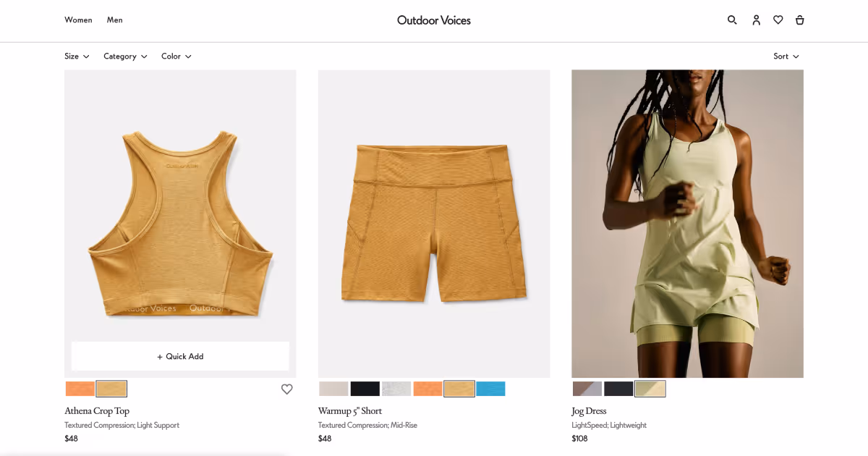Select black swatch for Warmup Short
Viewport: 868px width, 456px height.
365,389
